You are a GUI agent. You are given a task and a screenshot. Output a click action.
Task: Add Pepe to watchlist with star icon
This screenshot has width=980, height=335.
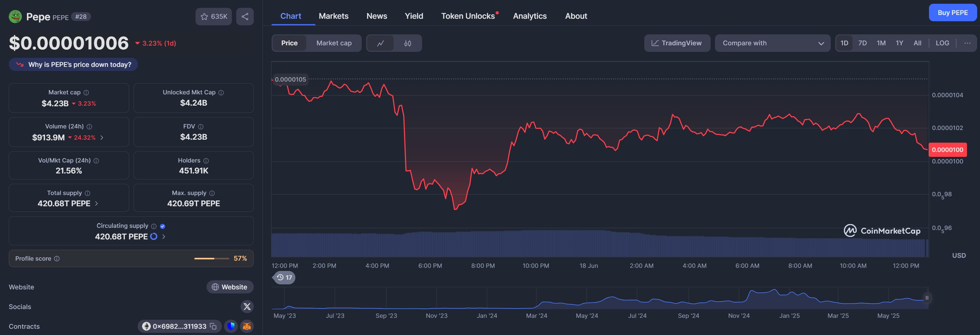[x=213, y=16]
